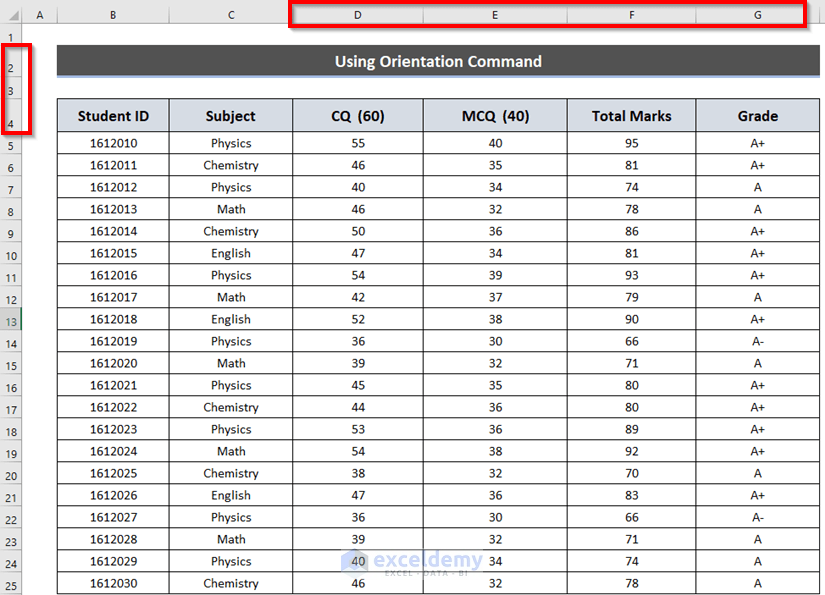Viewport: 825px width, 595px height.
Task: Select column D header
Action: click(358, 15)
